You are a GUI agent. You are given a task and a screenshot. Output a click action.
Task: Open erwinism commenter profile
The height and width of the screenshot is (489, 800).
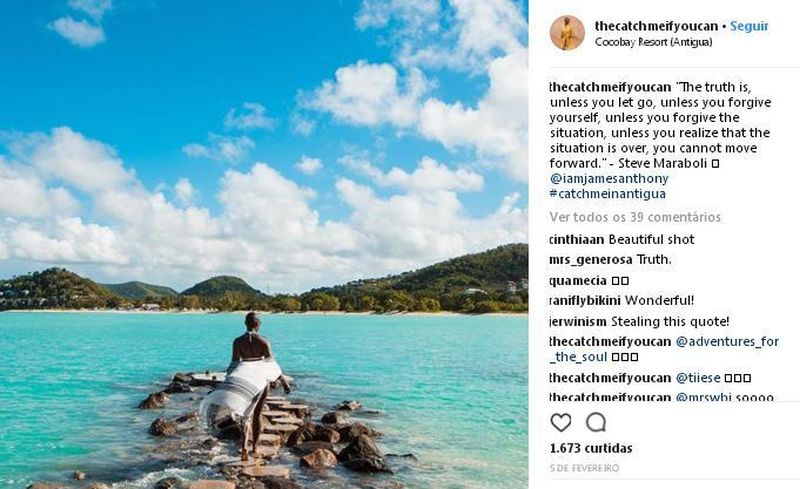click(579, 322)
